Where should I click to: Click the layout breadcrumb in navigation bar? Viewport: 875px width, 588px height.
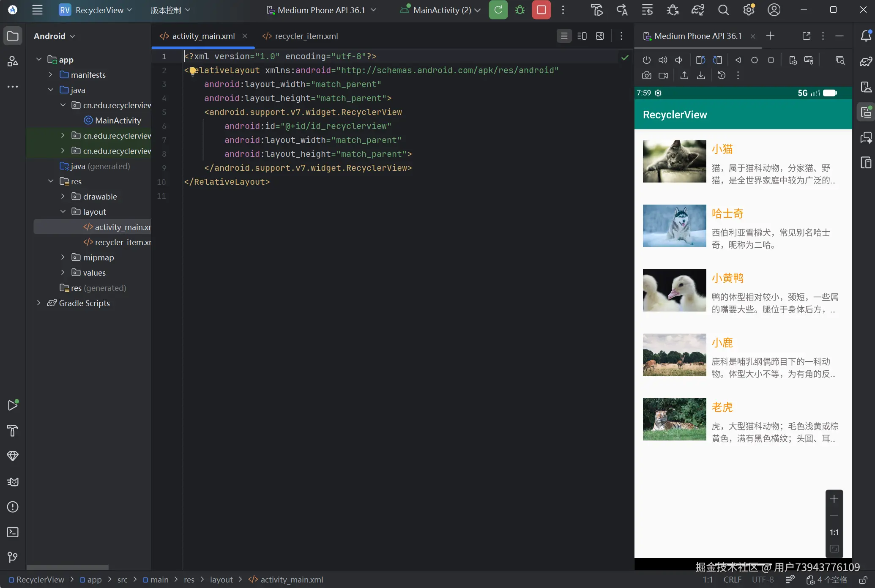(221, 580)
